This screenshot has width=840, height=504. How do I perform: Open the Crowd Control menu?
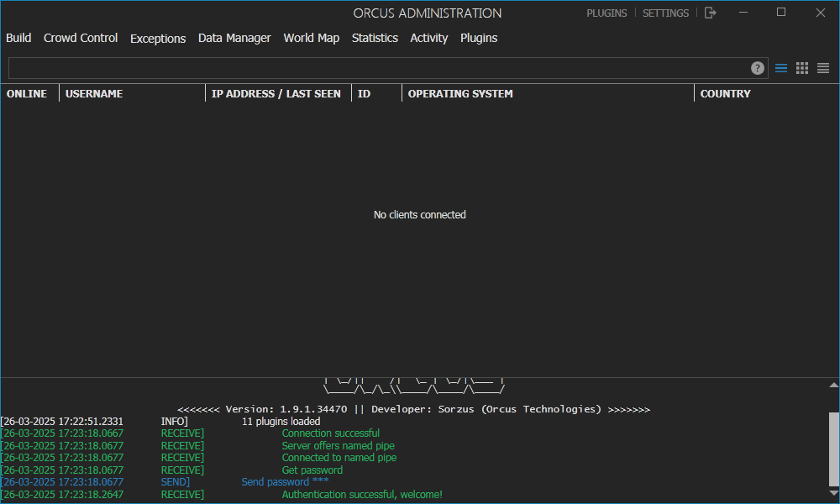(x=81, y=38)
